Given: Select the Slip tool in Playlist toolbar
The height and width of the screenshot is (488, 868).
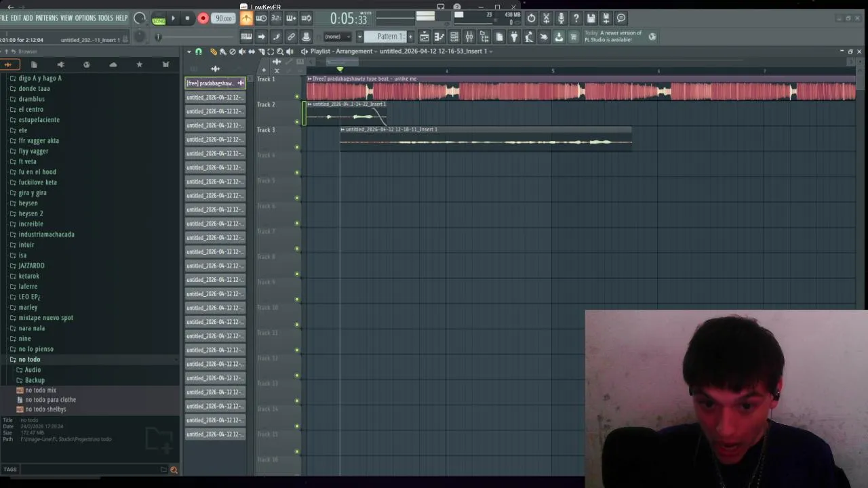Looking at the screenshot, I should coord(251,52).
